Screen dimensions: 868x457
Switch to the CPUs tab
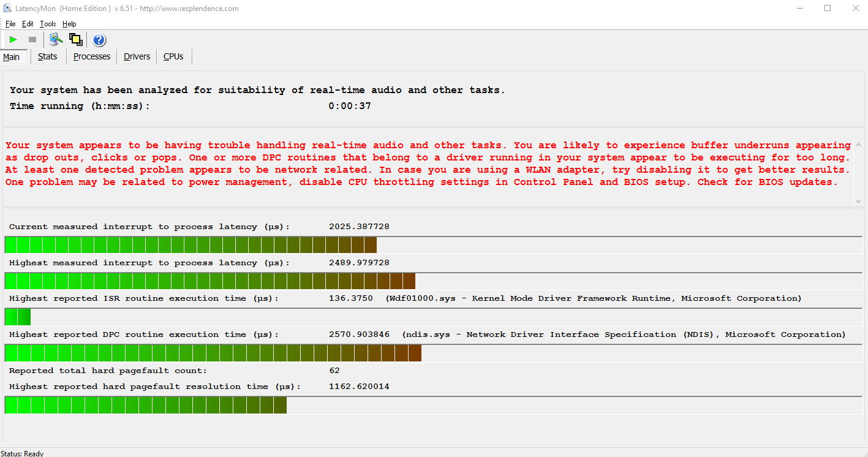tap(173, 56)
